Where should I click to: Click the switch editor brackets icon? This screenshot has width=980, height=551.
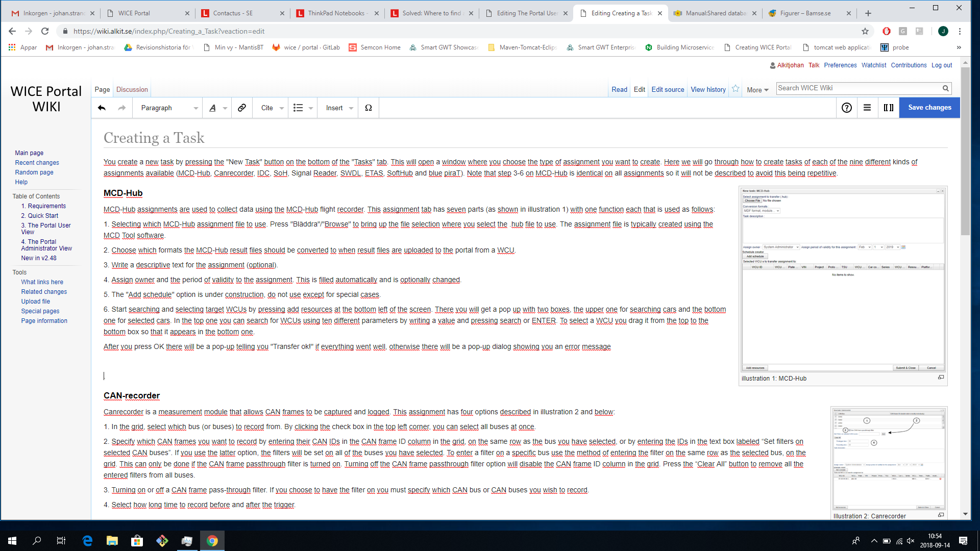point(888,108)
